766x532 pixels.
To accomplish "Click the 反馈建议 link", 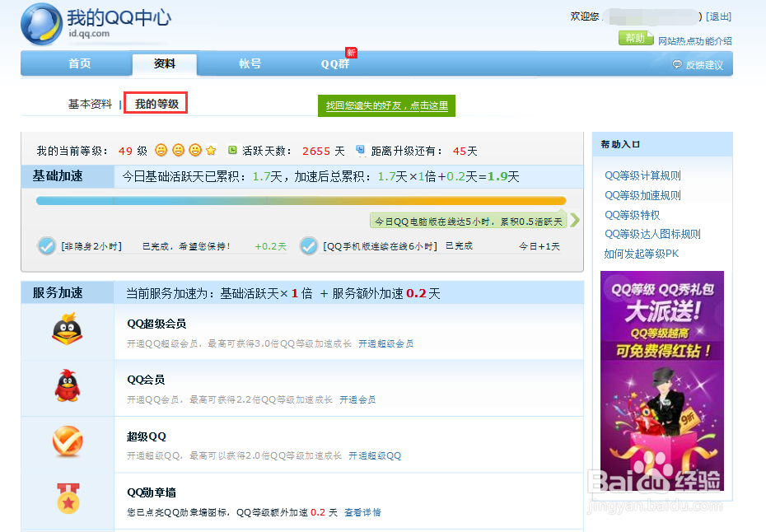I will (x=704, y=65).
